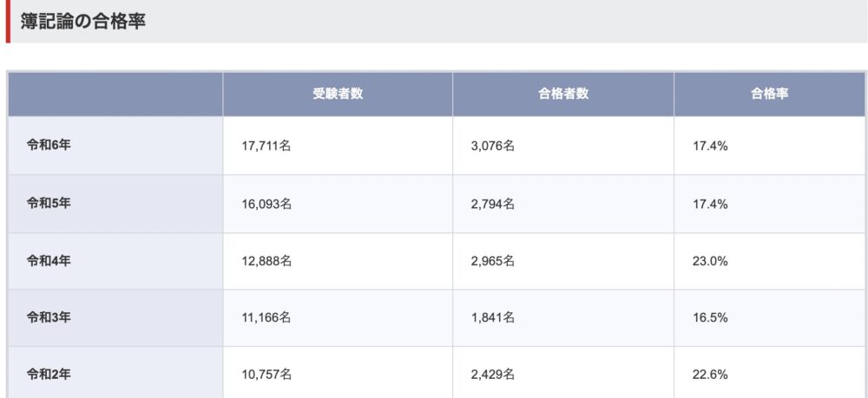Click the 17,711名 examinee count cell
Image resolution: width=868 pixels, height=398 pixels.
(x=338, y=146)
